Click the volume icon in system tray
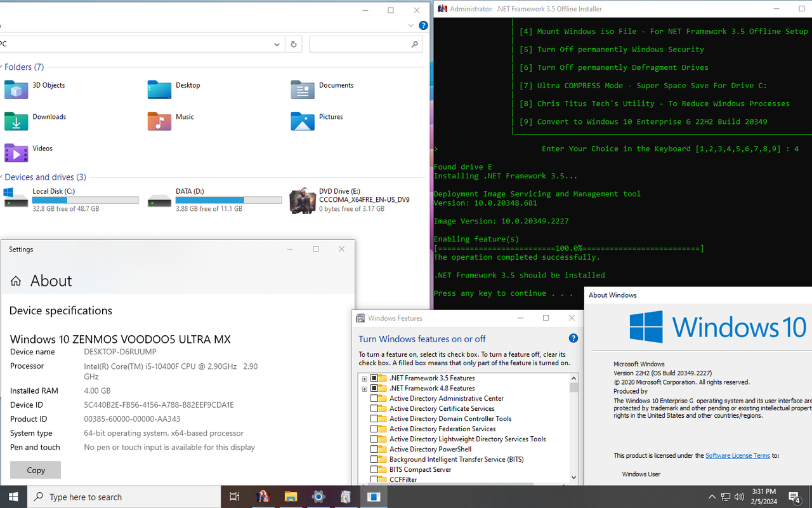Image resolution: width=812 pixels, height=508 pixels. pyautogui.click(x=738, y=497)
